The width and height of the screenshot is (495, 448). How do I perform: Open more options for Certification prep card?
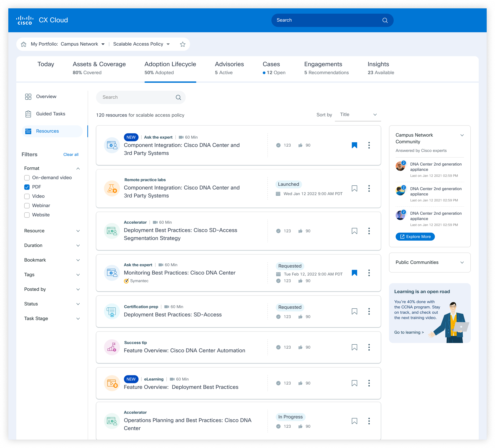pyautogui.click(x=369, y=311)
